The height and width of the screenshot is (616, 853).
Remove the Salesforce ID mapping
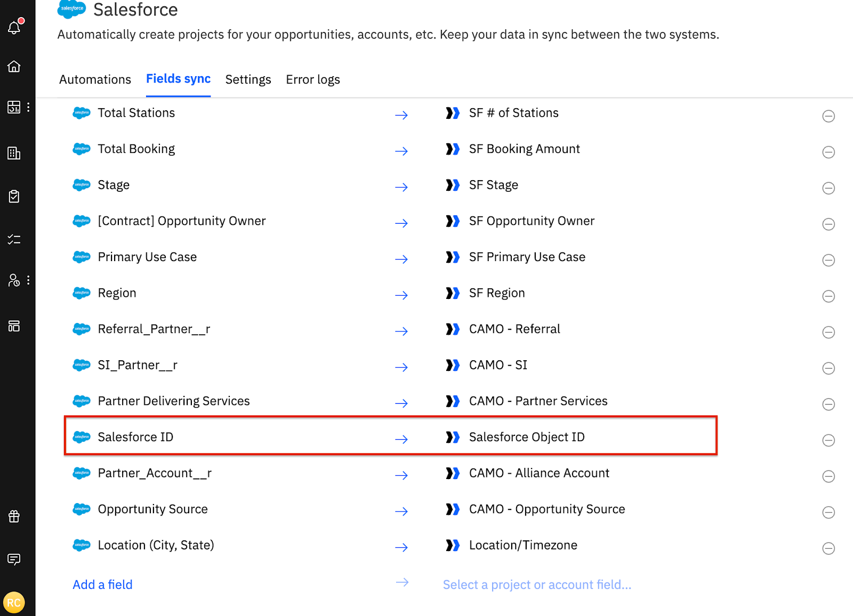point(828,440)
